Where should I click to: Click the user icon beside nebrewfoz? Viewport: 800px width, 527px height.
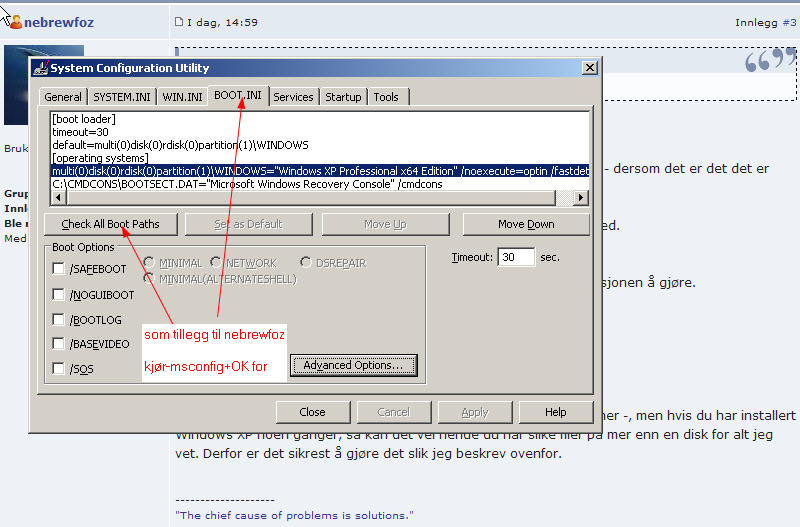[x=16, y=22]
